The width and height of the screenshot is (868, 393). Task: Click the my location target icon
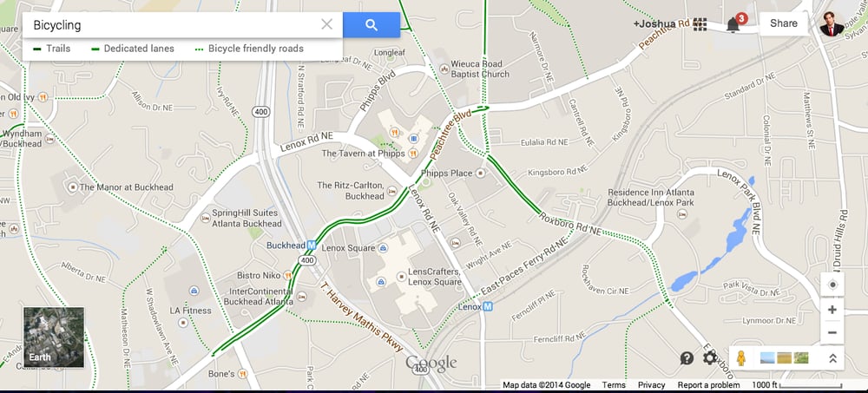click(832, 285)
